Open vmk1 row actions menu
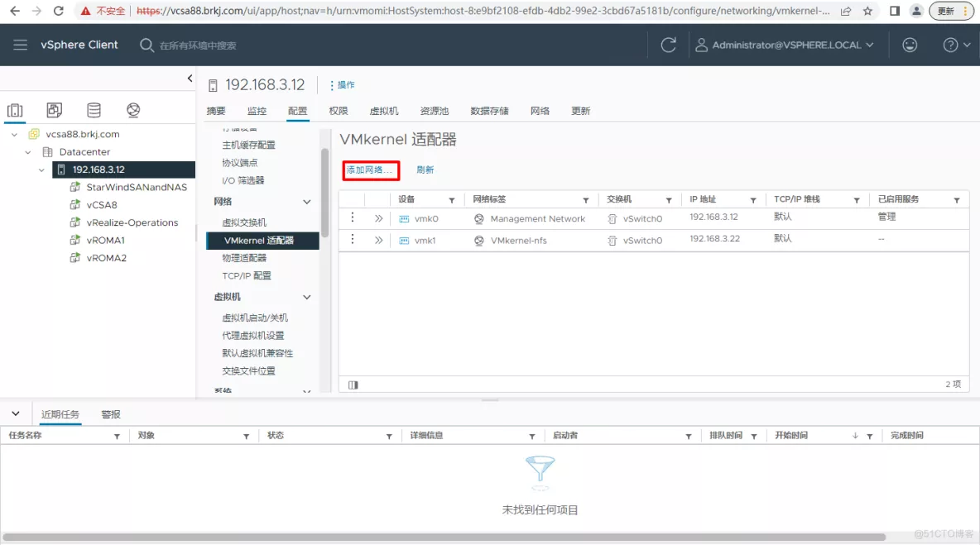Screen dimensions: 980x545 click(x=353, y=239)
